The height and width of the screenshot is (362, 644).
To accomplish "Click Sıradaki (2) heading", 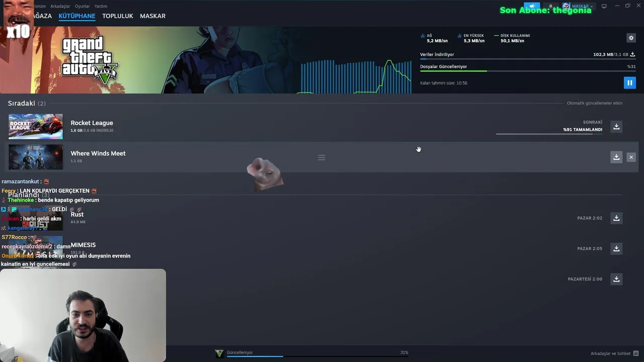I will click(x=27, y=103).
